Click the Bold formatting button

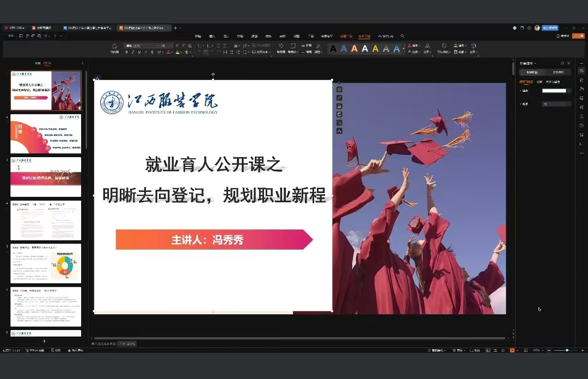coord(127,52)
